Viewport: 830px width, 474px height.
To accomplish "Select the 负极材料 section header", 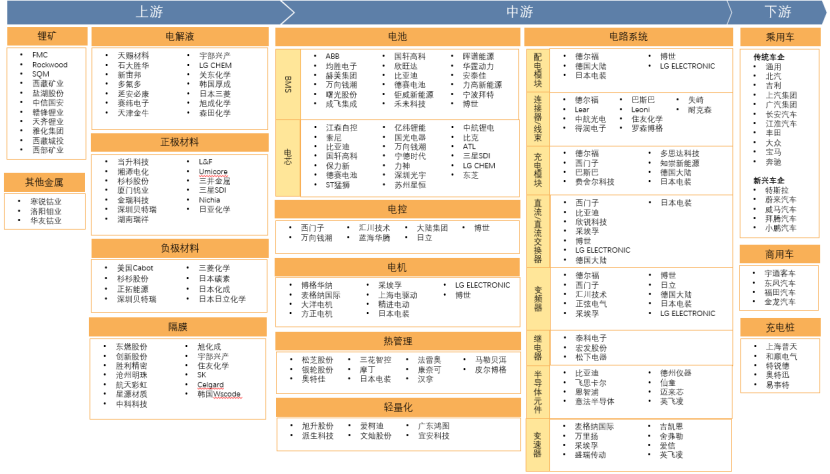I will click(180, 247).
